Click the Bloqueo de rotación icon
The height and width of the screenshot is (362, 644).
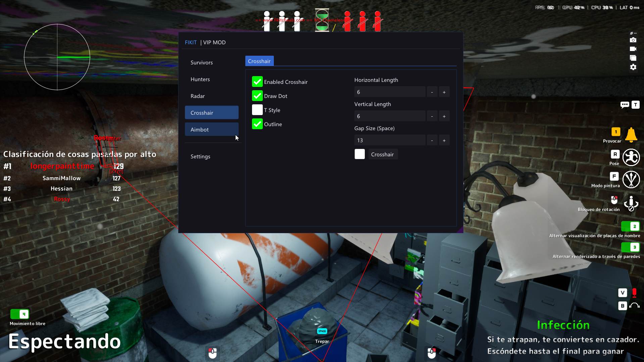pyautogui.click(x=631, y=203)
